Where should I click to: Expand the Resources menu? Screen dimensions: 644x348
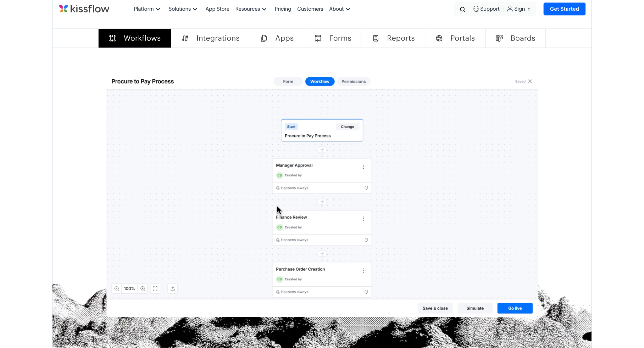(251, 9)
